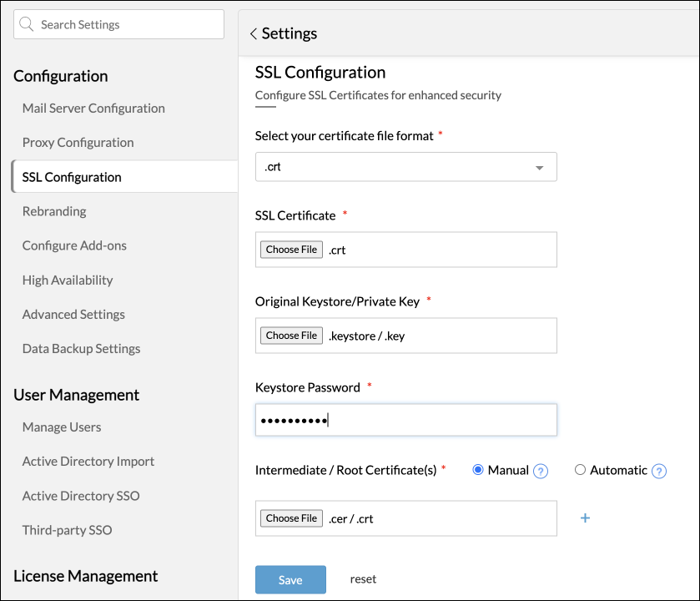Click plus icon to add certificate

pos(585,518)
